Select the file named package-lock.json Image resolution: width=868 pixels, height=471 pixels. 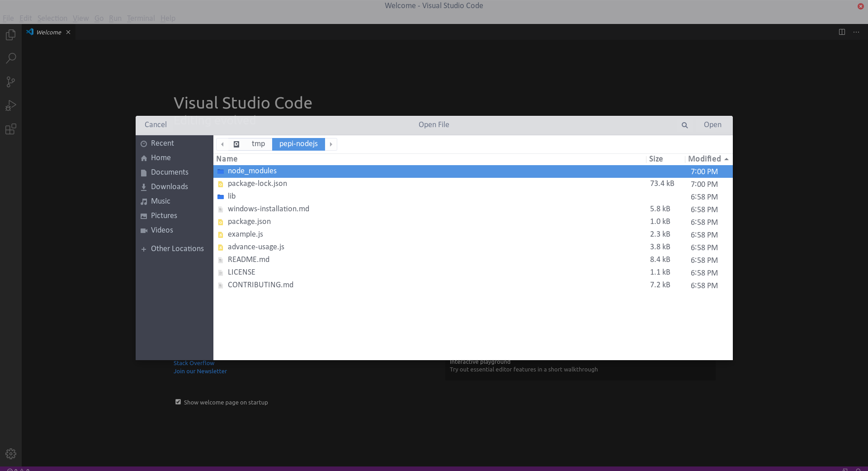pyautogui.click(x=473, y=184)
